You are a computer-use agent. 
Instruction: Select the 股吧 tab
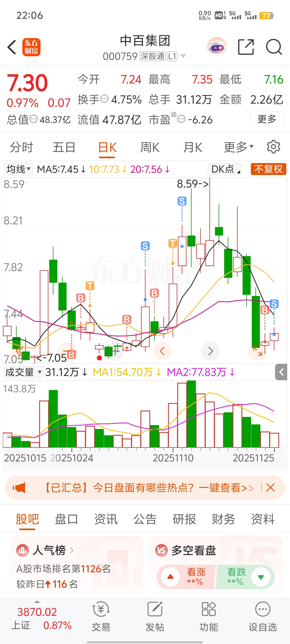27,520
